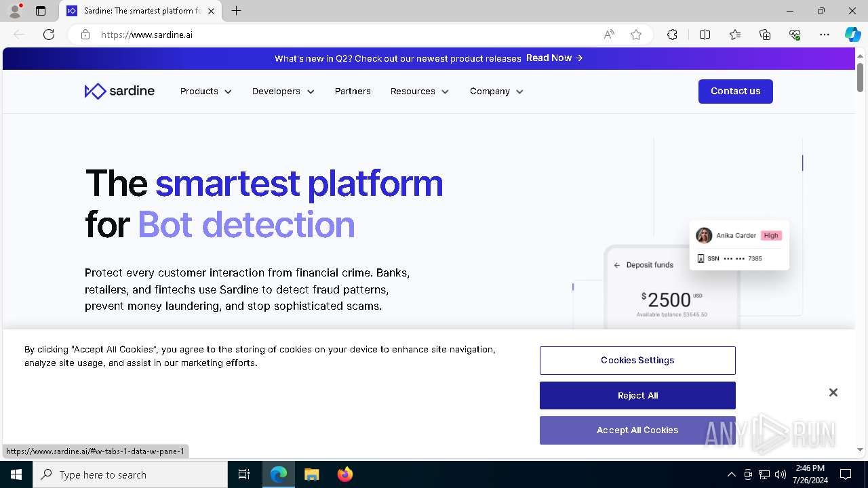868x488 pixels.
Task: Open File Explorer from the taskbar
Action: (x=312, y=474)
